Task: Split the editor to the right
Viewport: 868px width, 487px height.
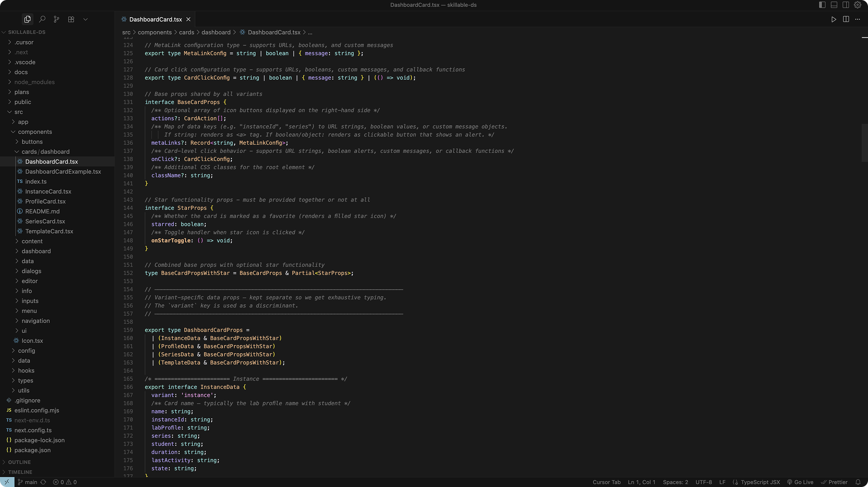Action: [846, 19]
